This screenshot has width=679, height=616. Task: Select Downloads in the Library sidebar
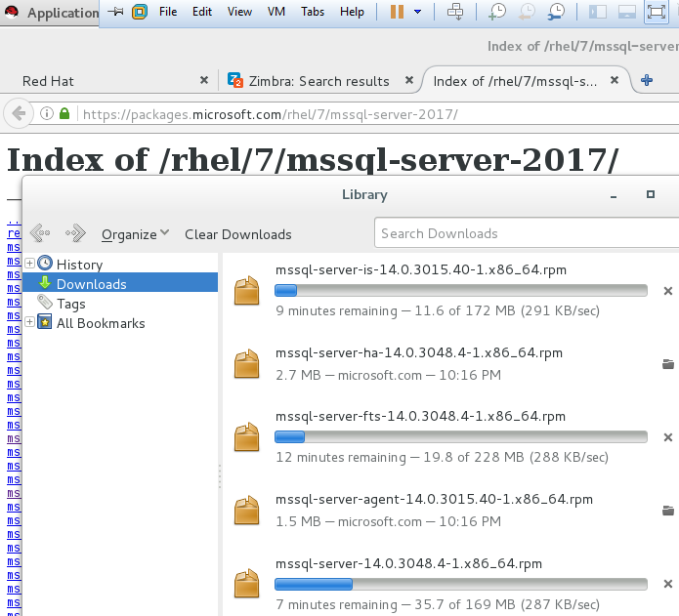click(x=120, y=284)
